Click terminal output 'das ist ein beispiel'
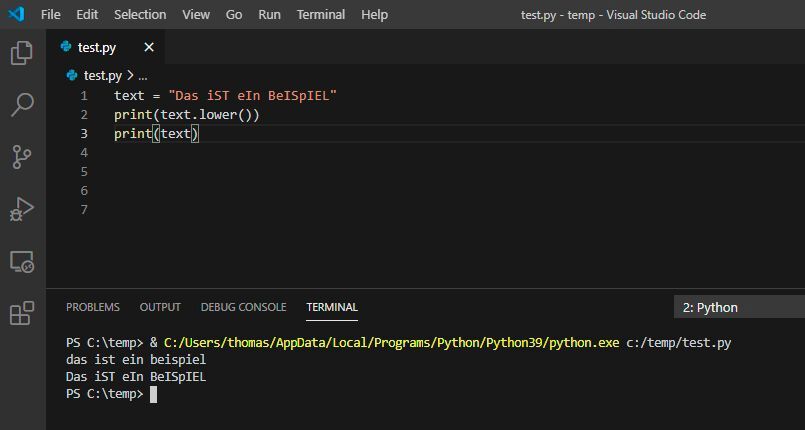805x430 pixels. click(x=136, y=359)
